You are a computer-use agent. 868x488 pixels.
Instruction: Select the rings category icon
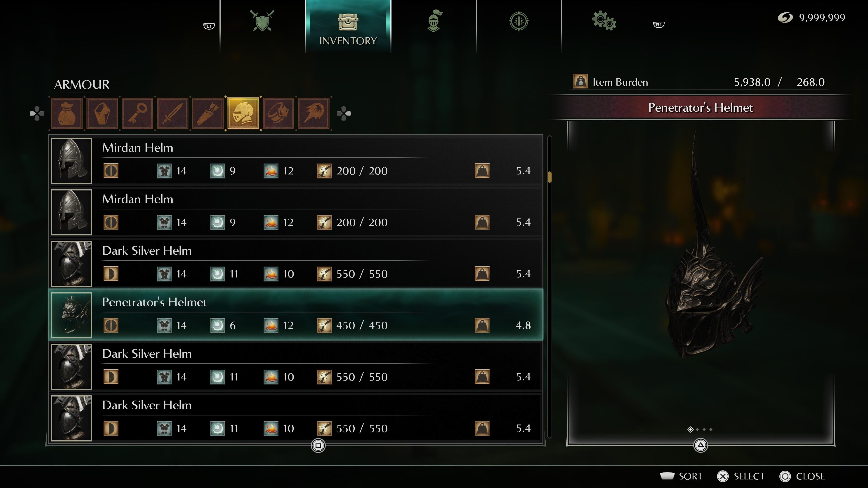click(279, 113)
